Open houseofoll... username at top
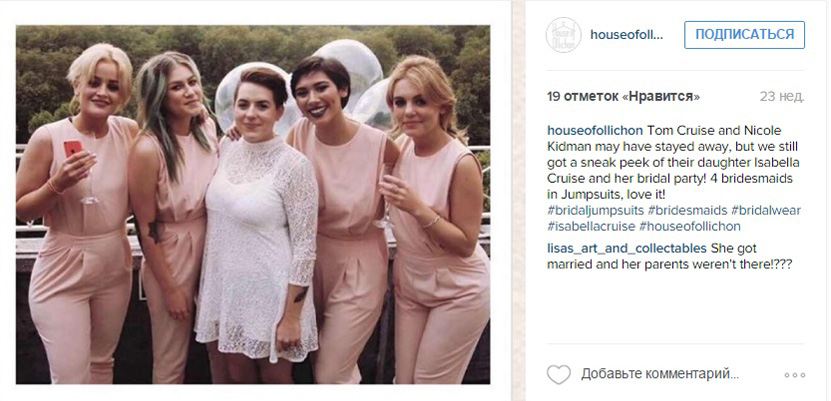Image resolution: width=831 pixels, height=401 pixels. click(627, 35)
